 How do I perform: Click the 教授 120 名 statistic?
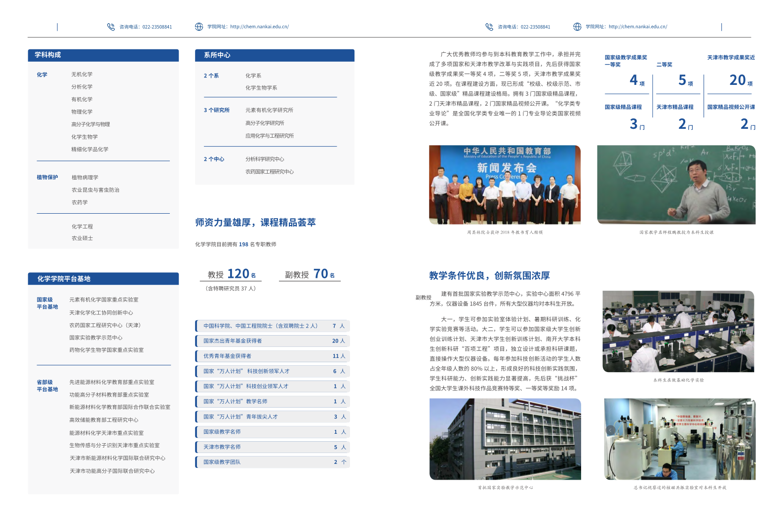[231, 274]
